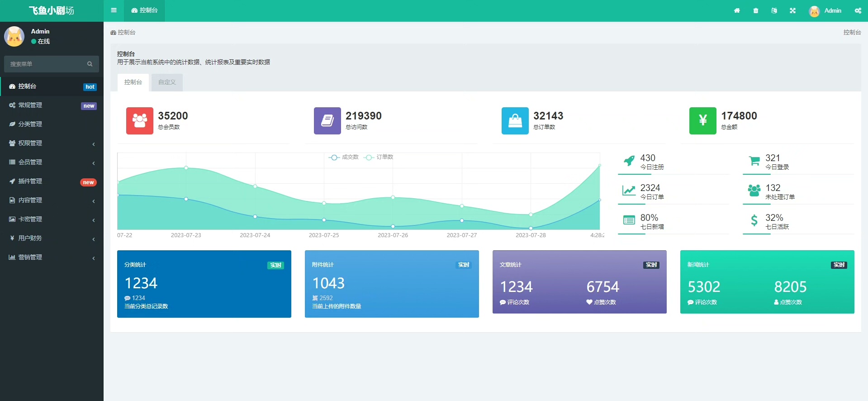Click the 2023-07-25 成交数 data point

[324, 220]
